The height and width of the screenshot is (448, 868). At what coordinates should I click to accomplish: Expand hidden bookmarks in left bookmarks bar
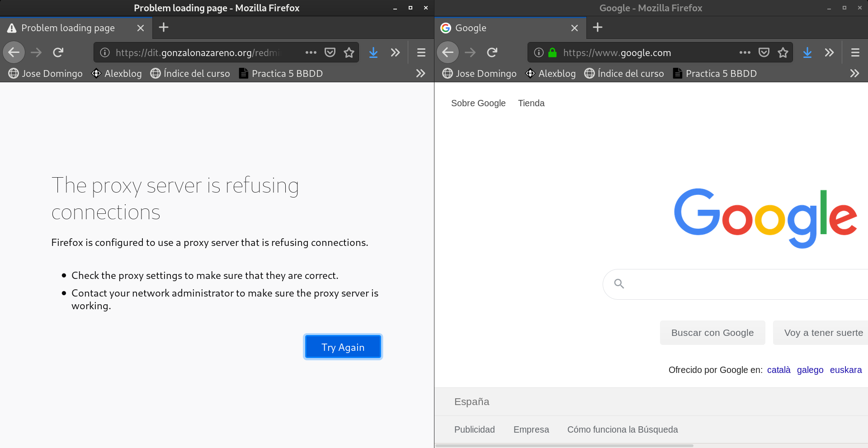pyautogui.click(x=420, y=73)
